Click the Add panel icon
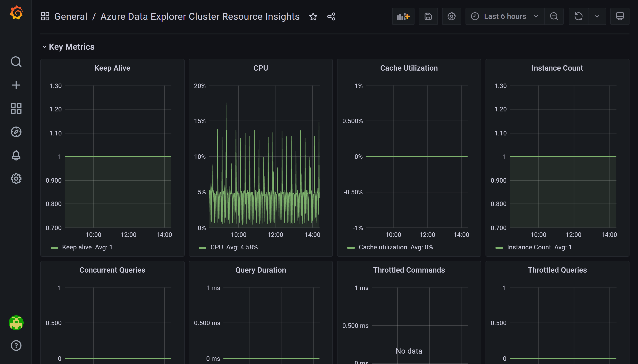Viewport: 638px width, 364px height. tap(403, 17)
